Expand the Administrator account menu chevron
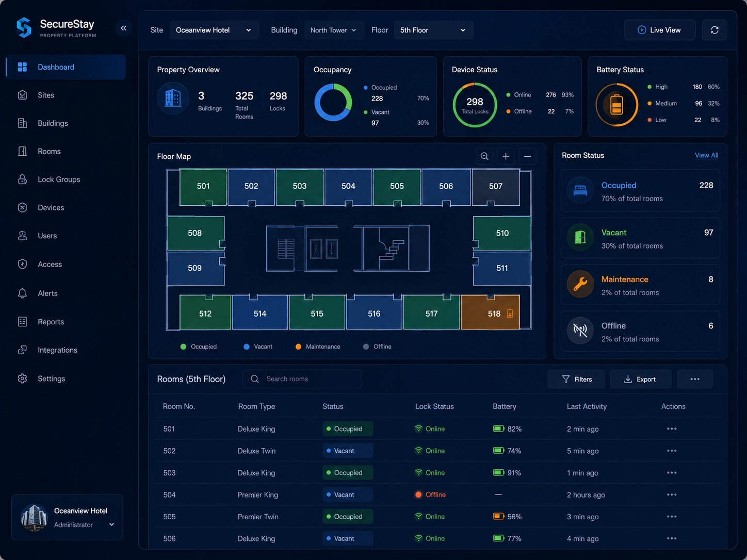This screenshot has width=747, height=560. coord(112,524)
